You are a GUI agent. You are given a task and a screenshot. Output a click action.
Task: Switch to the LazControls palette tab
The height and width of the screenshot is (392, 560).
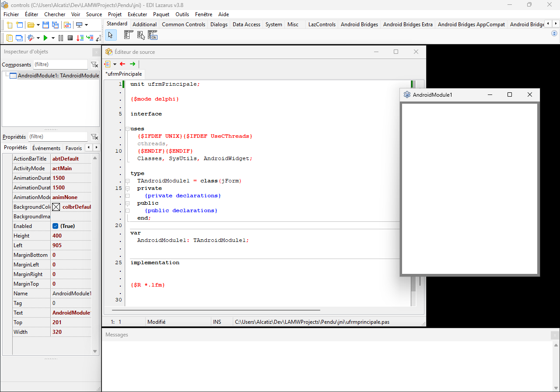click(322, 24)
